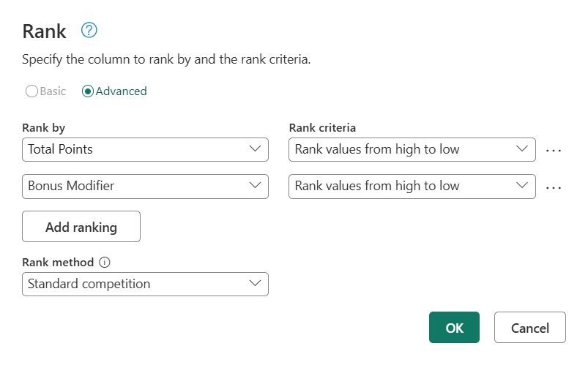Click the Rank method label text
Image resolution: width=588 pixels, height=365 pixels.
59,263
